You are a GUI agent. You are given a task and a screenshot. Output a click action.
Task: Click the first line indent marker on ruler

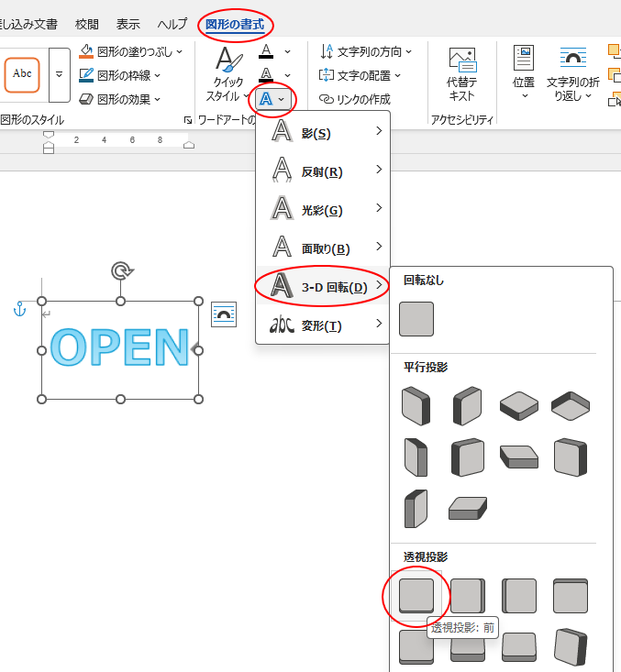(49, 135)
